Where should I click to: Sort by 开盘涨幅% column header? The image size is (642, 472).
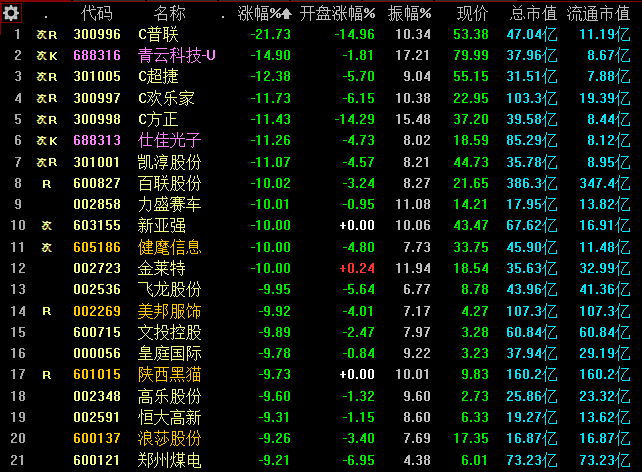pyautogui.click(x=337, y=14)
